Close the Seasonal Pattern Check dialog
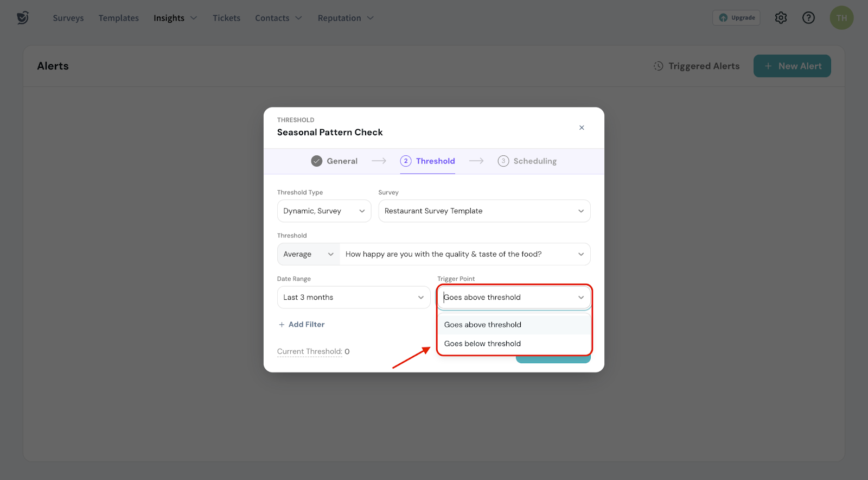Viewport: 868px width, 480px height. pos(582,128)
